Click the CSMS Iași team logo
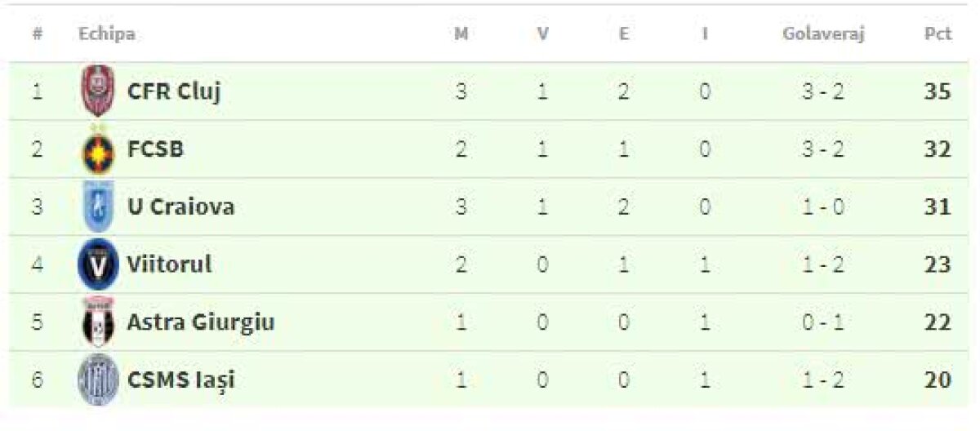 [98, 380]
